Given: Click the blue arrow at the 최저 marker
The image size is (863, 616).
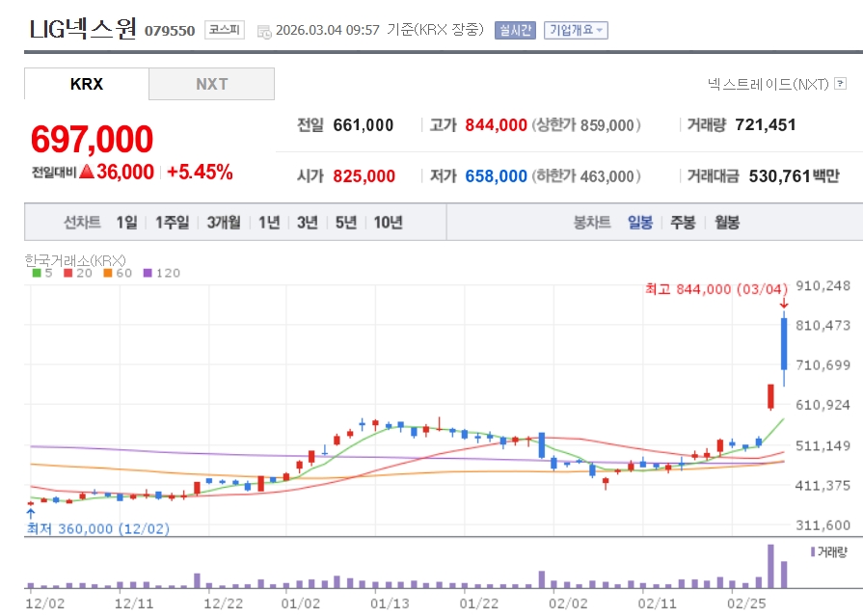Looking at the screenshot, I should (x=31, y=514).
